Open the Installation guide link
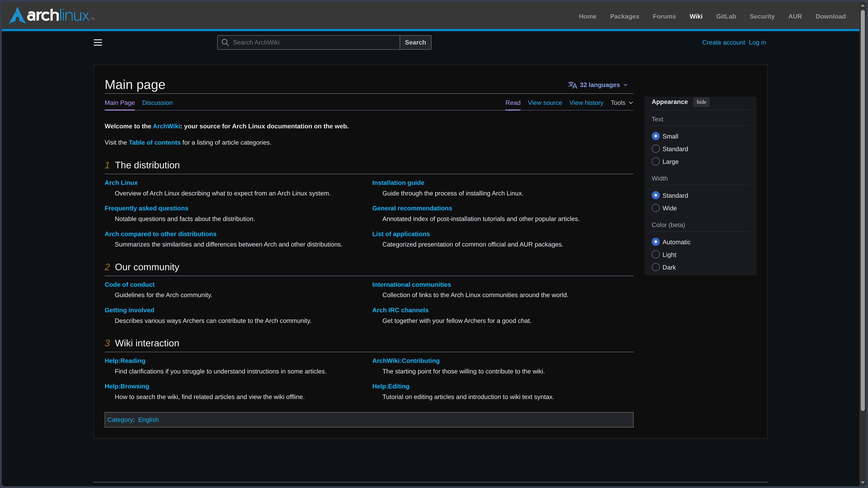The image size is (868, 488). pyautogui.click(x=398, y=183)
